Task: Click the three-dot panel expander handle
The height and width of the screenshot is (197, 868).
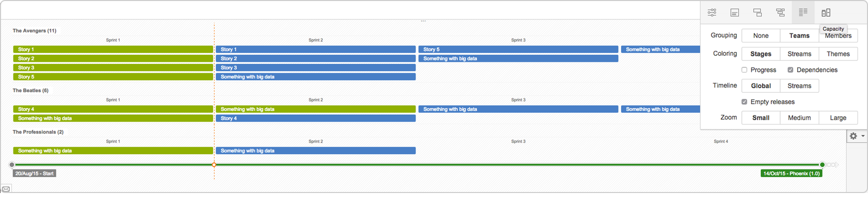Action: click(423, 21)
